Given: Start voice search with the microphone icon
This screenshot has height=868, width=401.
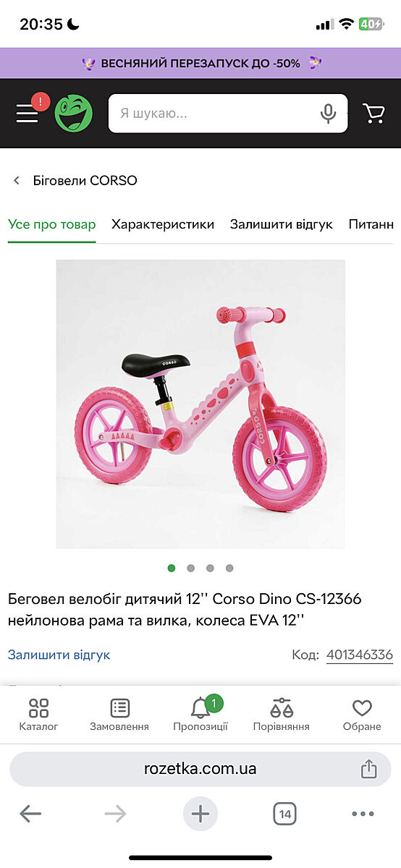Looking at the screenshot, I should 328,114.
